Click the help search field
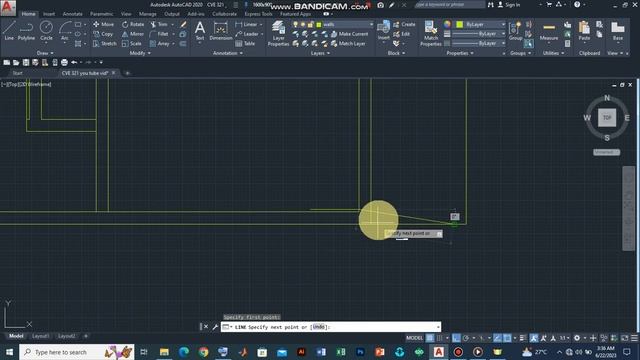This screenshot has height=360, width=640. [x=449, y=5]
